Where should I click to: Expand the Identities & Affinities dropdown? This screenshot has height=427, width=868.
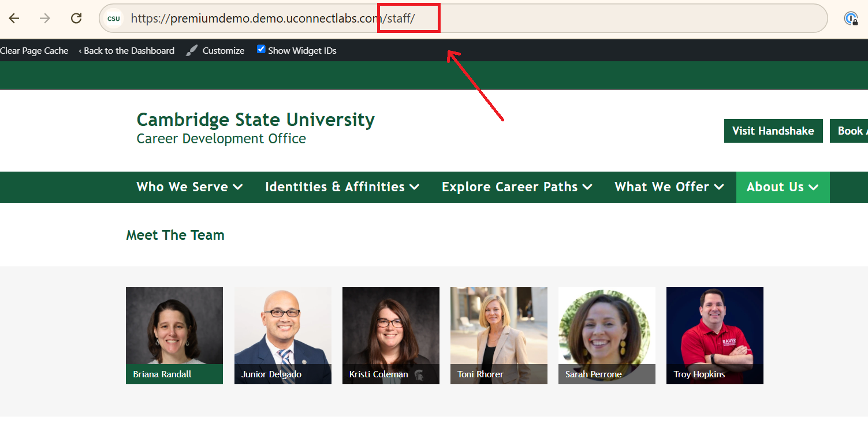click(341, 187)
